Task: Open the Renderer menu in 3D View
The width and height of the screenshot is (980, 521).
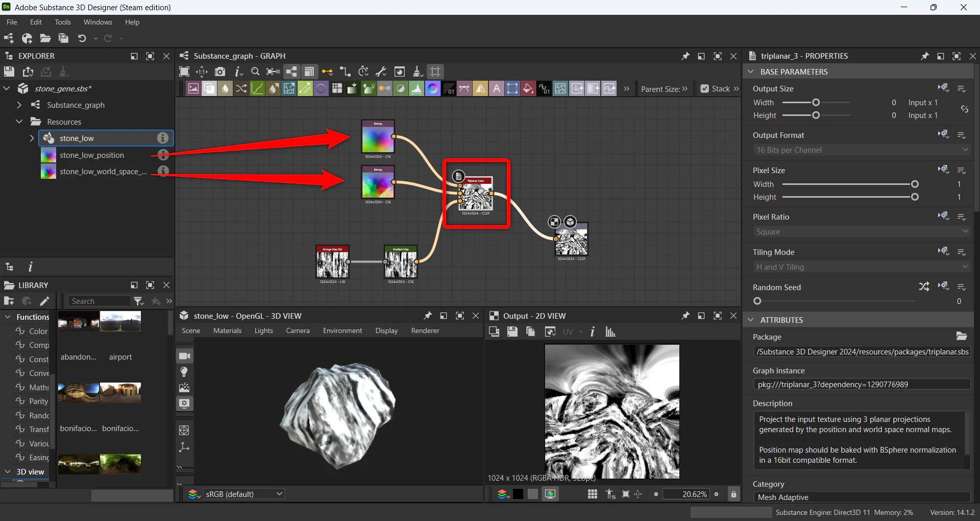Action: point(425,330)
